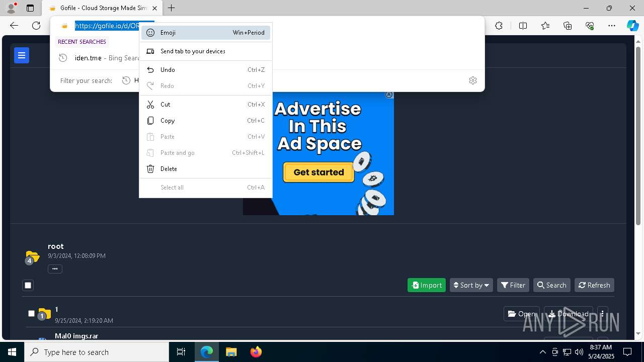Show hidden system tray icons

pos(542,352)
